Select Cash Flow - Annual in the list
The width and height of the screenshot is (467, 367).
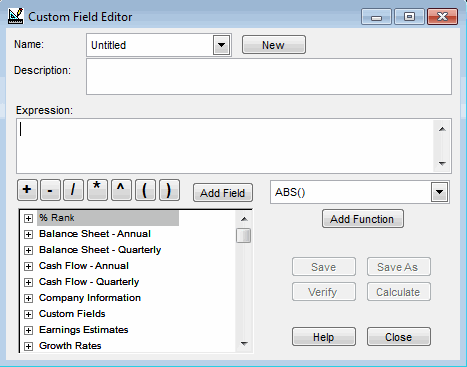click(84, 266)
